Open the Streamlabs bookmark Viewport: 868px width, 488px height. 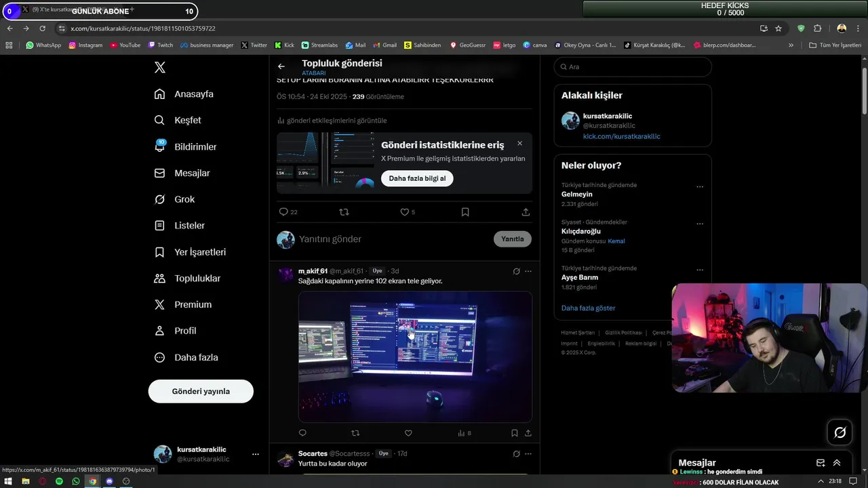[319, 45]
